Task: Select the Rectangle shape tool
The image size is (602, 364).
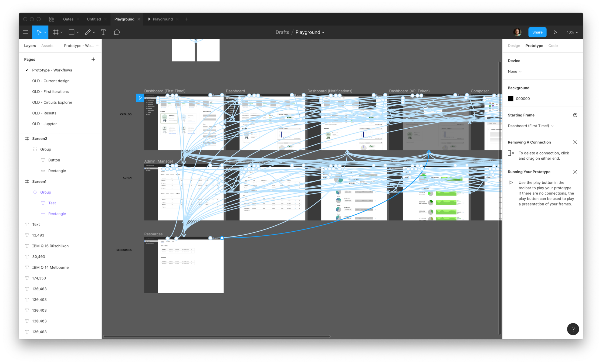Action: pyautogui.click(x=72, y=32)
